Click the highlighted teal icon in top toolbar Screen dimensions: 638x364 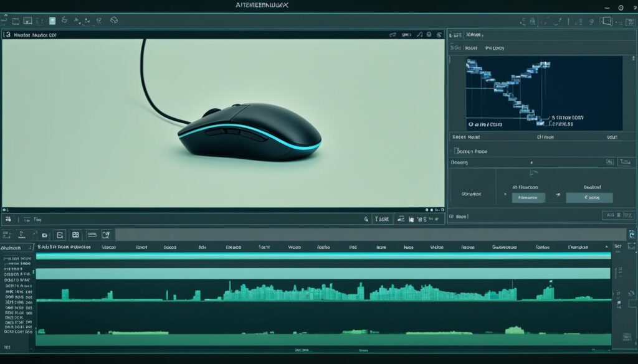(52, 21)
